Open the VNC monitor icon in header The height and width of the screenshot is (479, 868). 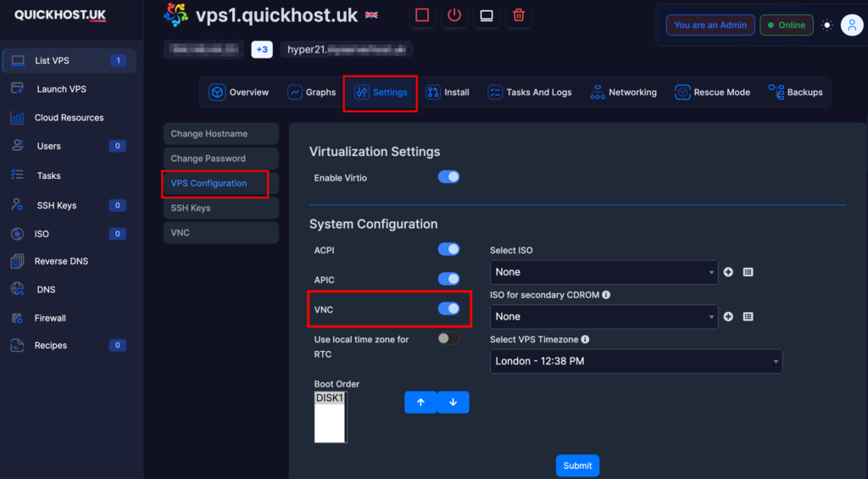[x=486, y=15]
